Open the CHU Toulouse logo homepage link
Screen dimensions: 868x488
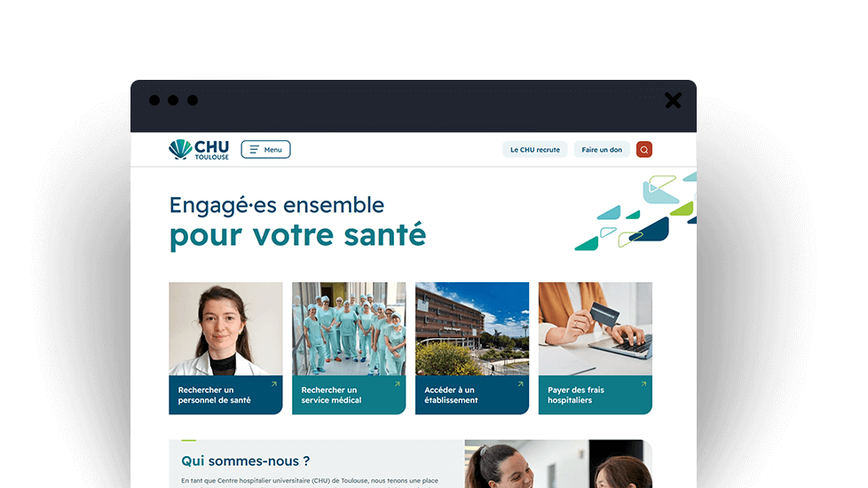tap(199, 149)
